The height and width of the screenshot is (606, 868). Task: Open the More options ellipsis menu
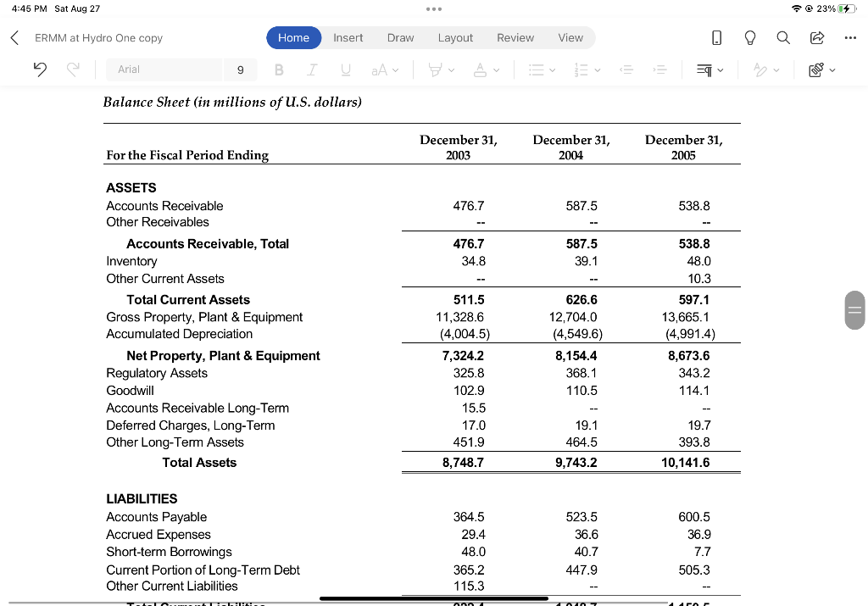852,37
